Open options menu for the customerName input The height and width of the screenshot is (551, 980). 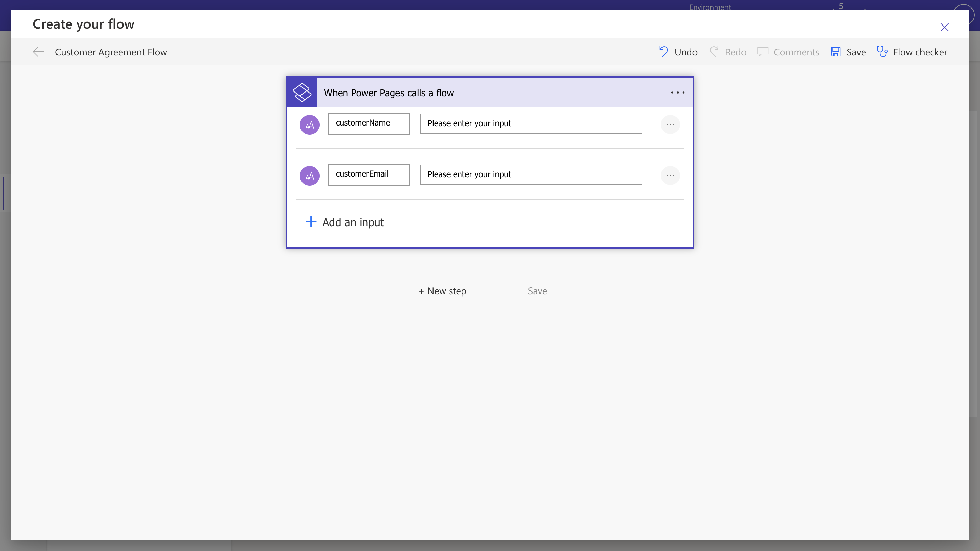click(670, 124)
